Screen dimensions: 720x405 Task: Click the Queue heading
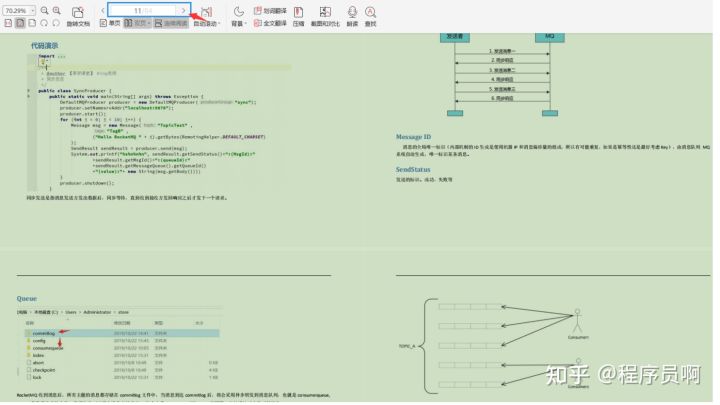(x=27, y=298)
